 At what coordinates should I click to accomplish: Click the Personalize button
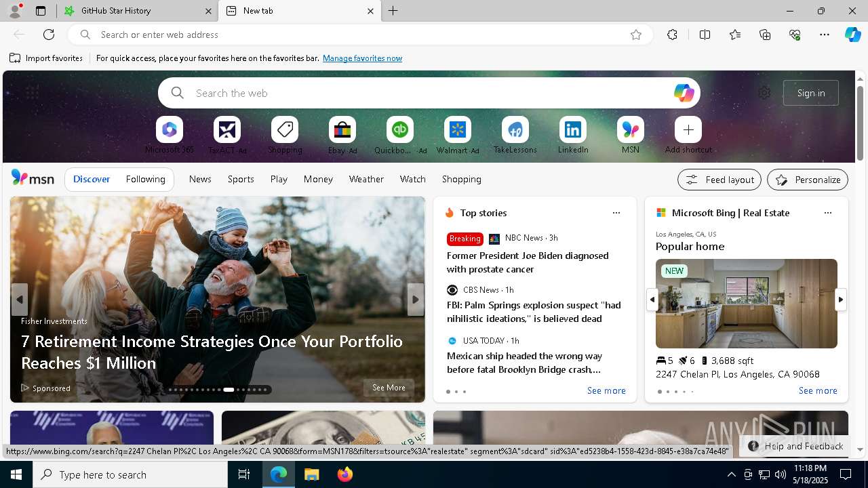pyautogui.click(x=808, y=180)
